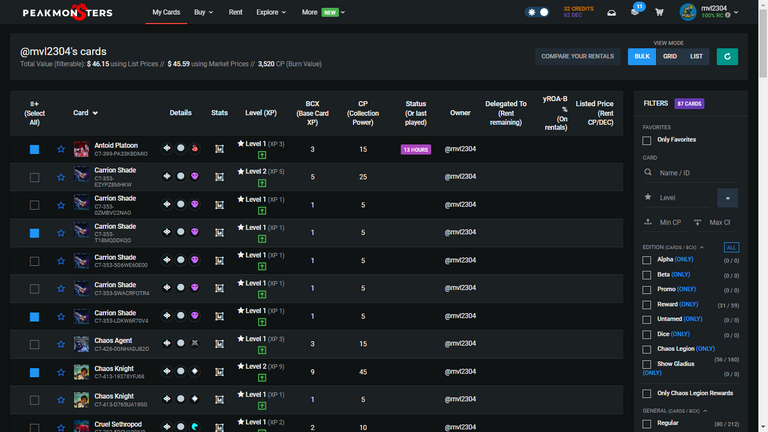Switch to GRID view mode
Screen dimensions: 768x432
point(670,56)
